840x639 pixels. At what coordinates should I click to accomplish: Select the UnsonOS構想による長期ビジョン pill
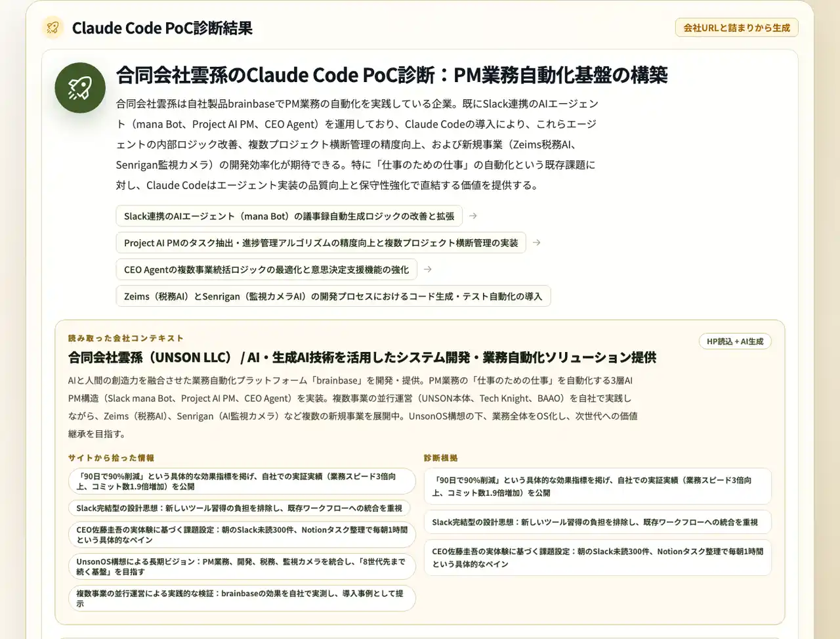point(241,566)
